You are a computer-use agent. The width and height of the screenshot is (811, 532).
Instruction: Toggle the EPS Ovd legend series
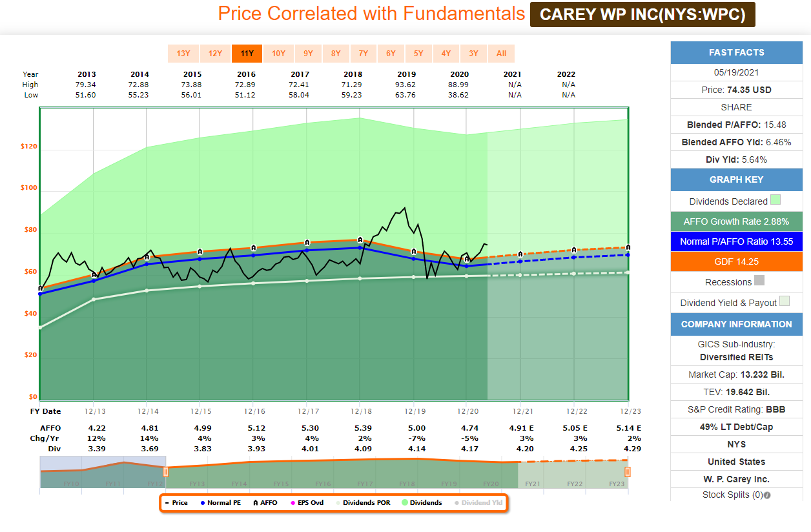click(x=307, y=502)
